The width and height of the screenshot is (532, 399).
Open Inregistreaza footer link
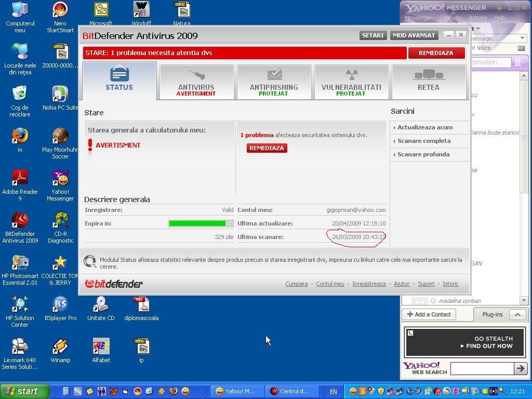(369, 284)
